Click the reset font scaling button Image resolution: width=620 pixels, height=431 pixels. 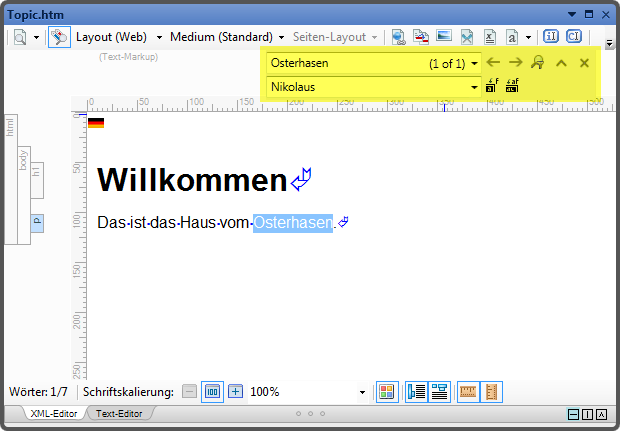212,392
